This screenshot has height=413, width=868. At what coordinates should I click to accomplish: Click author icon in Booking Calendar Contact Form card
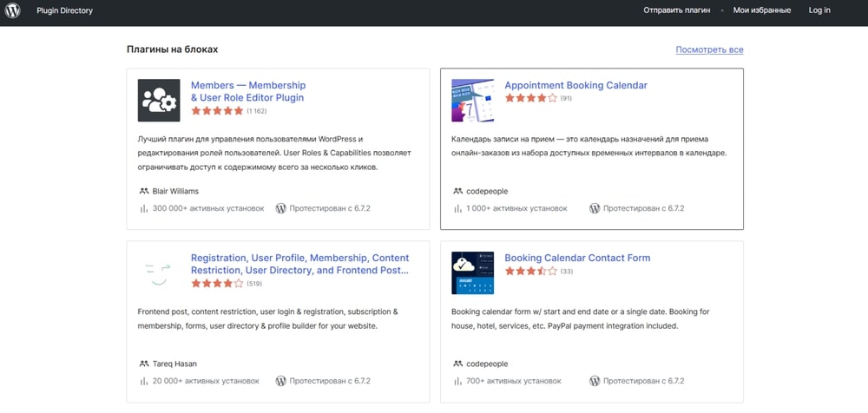point(457,364)
